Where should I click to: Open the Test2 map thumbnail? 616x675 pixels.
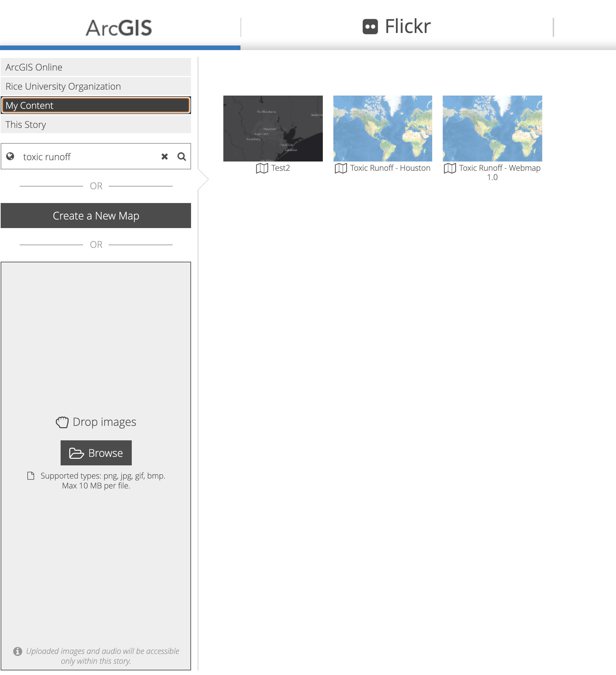click(x=273, y=129)
